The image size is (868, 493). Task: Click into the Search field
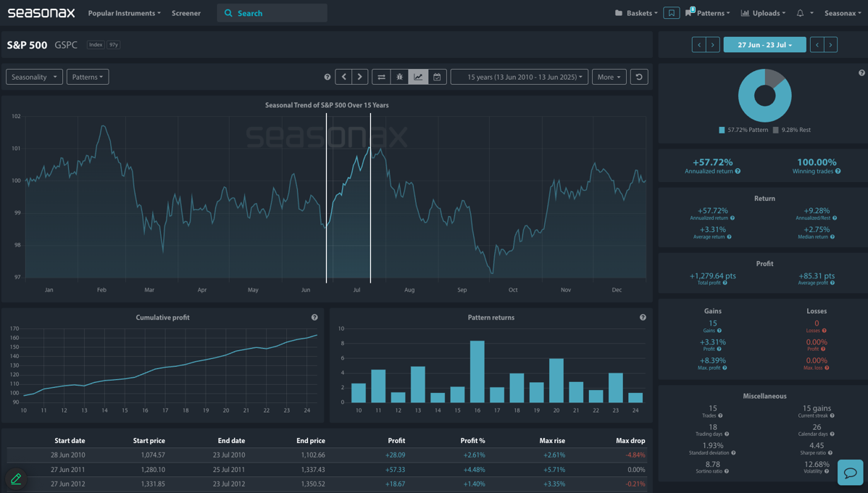[272, 13]
